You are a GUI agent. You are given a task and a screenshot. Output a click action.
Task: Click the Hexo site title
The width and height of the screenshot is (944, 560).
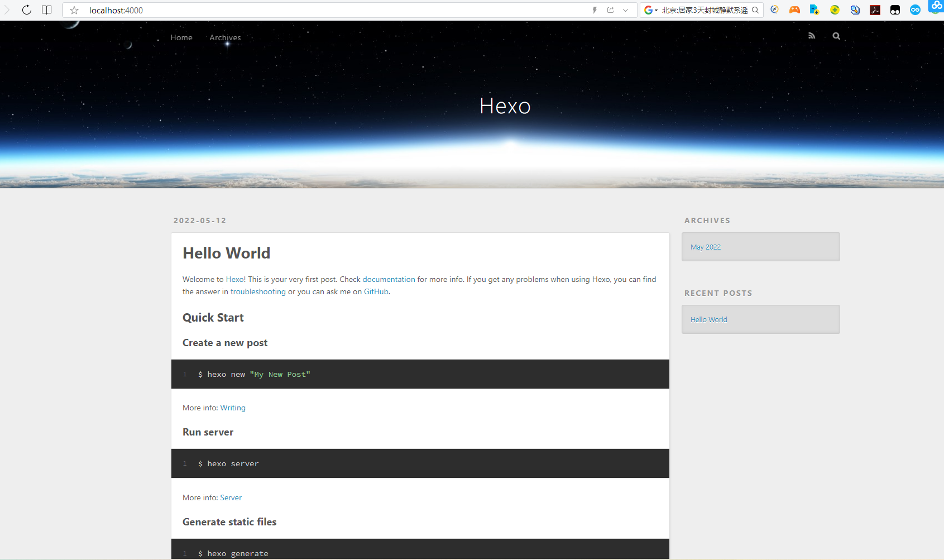(505, 106)
